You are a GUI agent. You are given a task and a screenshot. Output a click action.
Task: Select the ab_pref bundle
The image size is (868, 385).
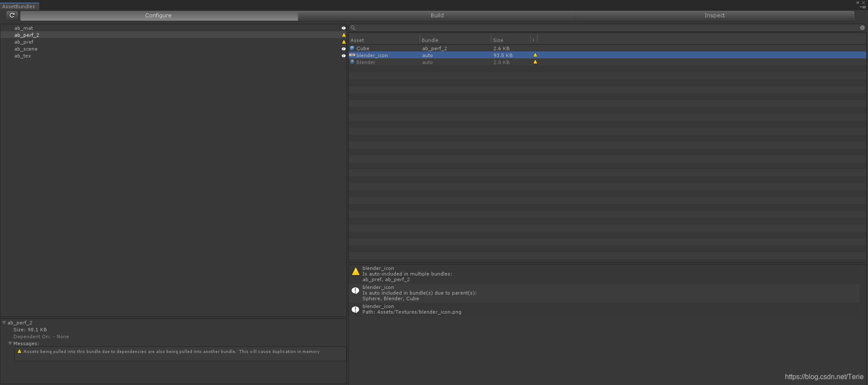pyautogui.click(x=173, y=42)
